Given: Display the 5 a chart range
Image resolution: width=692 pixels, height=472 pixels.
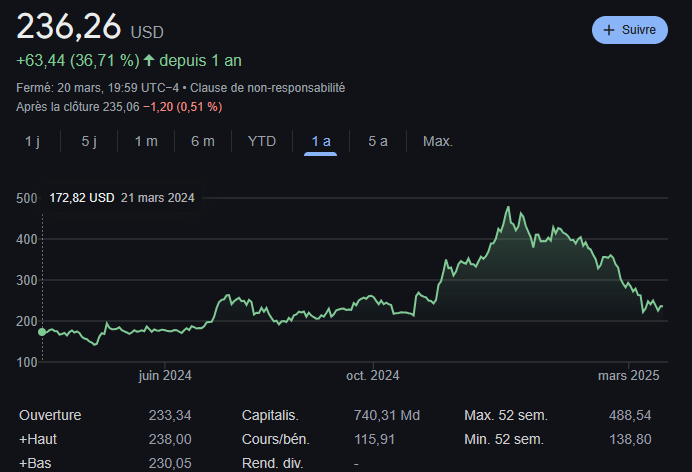Looking at the screenshot, I should [378, 141].
